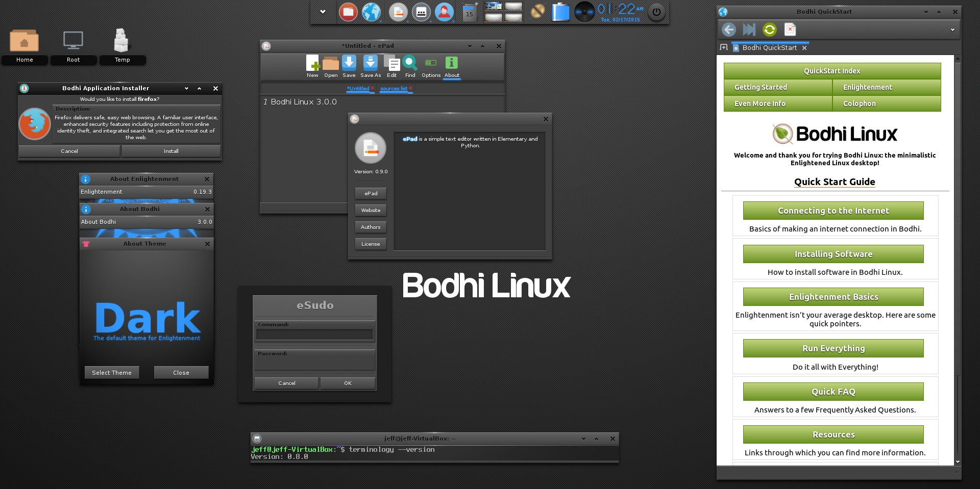Screen dimensions: 980x489
Task: Click the New file icon in ePad
Action: pyautogui.click(x=312, y=65)
